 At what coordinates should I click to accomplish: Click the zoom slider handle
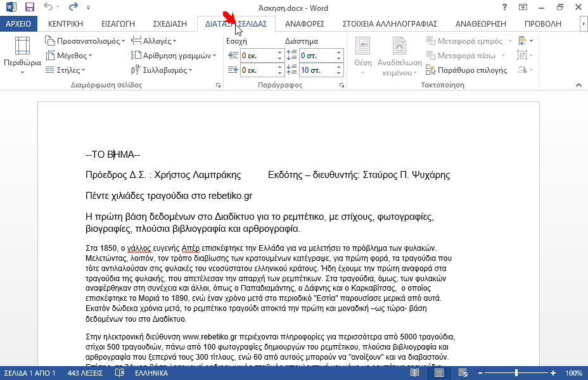pos(516,373)
